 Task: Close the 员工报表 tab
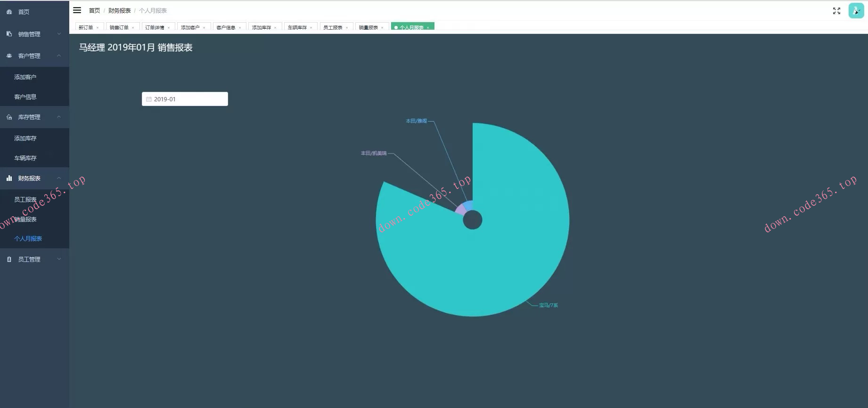click(347, 28)
